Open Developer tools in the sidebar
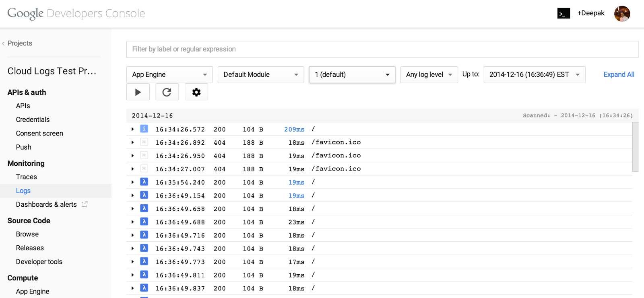This screenshot has width=644, height=298. pyautogui.click(x=39, y=262)
